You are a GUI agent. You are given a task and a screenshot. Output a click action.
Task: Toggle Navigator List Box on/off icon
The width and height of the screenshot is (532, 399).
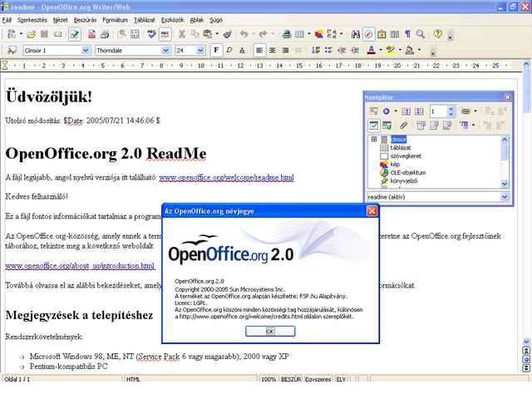373,126
